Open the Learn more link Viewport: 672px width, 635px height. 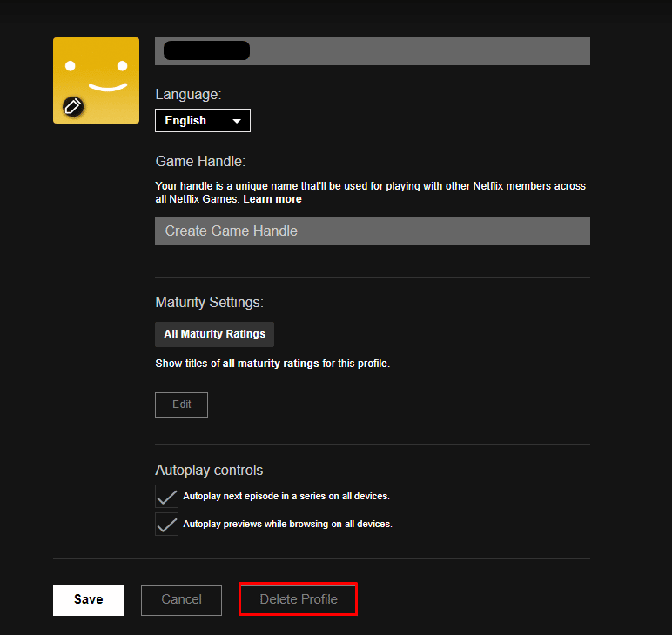tap(272, 199)
